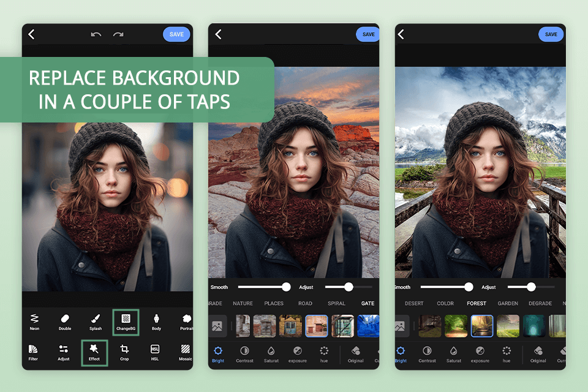Go back from the mountain lake background screen

click(x=401, y=34)
